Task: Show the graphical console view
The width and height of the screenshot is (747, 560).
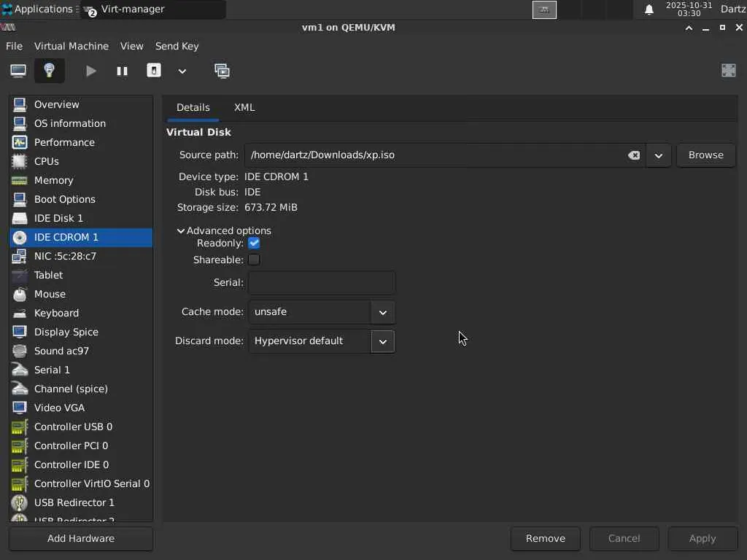Action: coord(18,71)
